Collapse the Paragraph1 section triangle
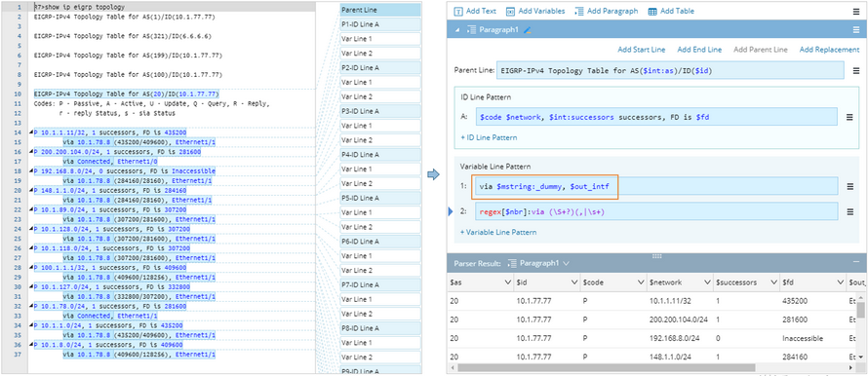Screen dimensions: 868x376 [457, 30]
